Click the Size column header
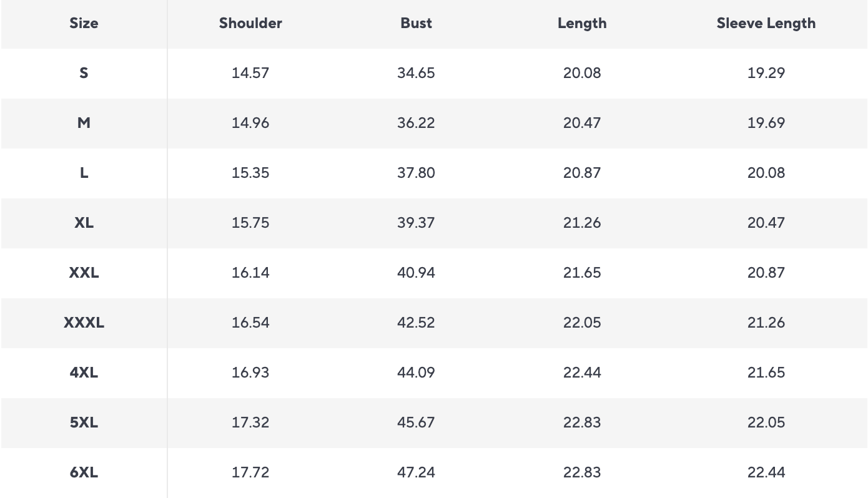 (84, 23)
